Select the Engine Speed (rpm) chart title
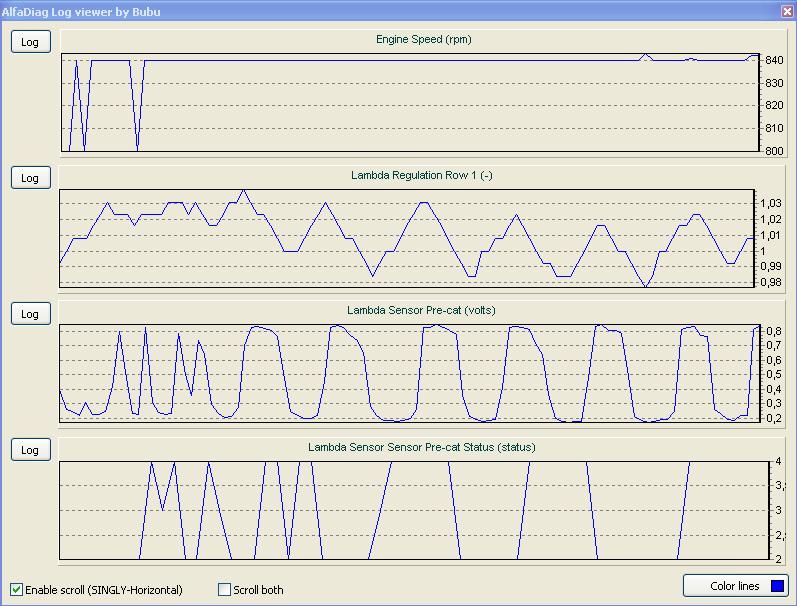The height and width of the screenshot is (606, 797). (423, 40)
